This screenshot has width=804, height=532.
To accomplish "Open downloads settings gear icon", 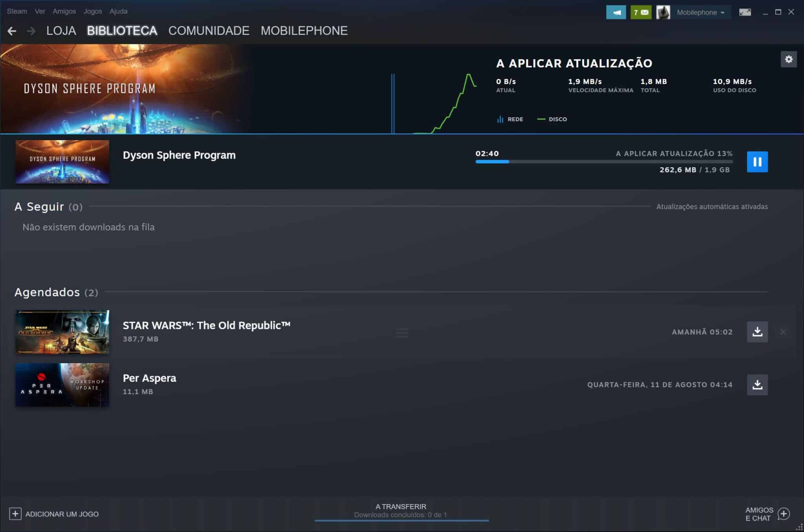I will click(788, 60).
